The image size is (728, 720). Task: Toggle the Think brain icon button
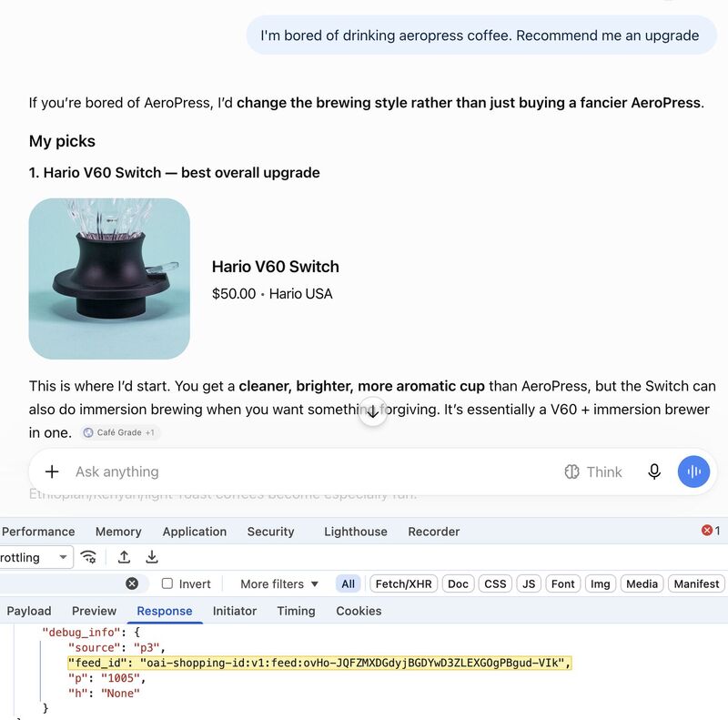click(593, 472)
